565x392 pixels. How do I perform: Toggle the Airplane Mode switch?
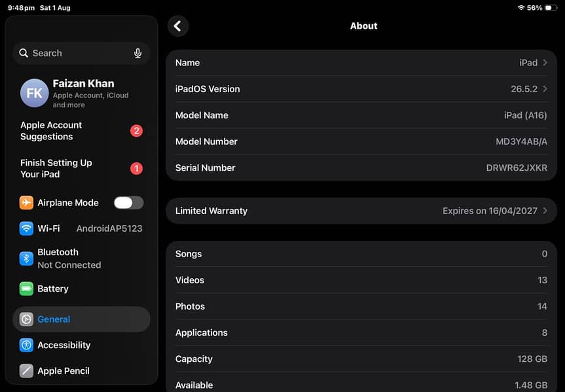(x=128, y=202)
